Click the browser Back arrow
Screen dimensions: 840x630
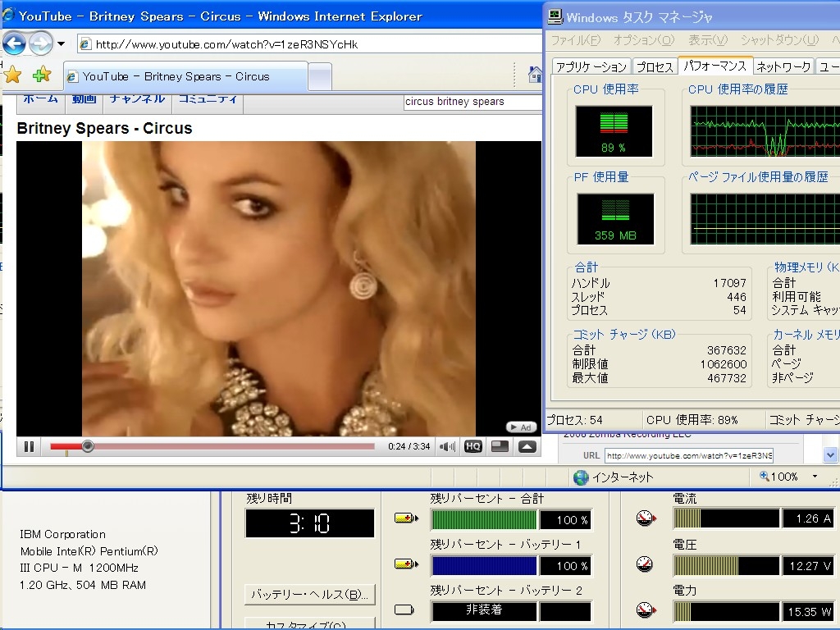click(x=15, y=43)
